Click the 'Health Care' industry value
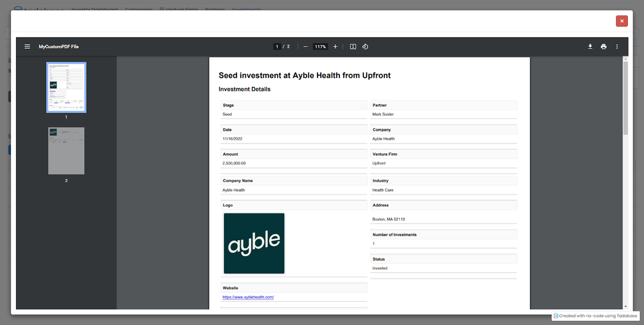Screen dimensions: 644x325 [383, 190]
